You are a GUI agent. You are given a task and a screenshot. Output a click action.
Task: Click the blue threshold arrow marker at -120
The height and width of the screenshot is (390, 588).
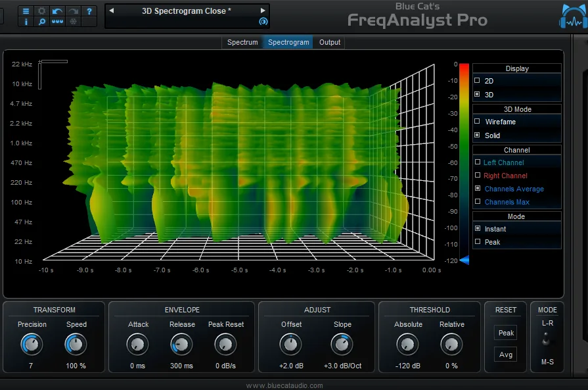click(464, 260)
